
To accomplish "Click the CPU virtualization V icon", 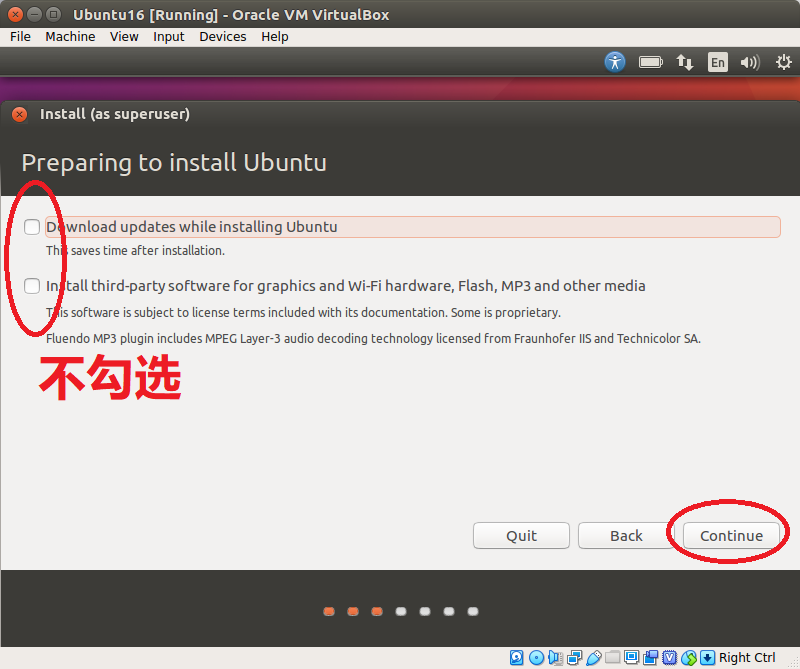I will tap(669, 657).
